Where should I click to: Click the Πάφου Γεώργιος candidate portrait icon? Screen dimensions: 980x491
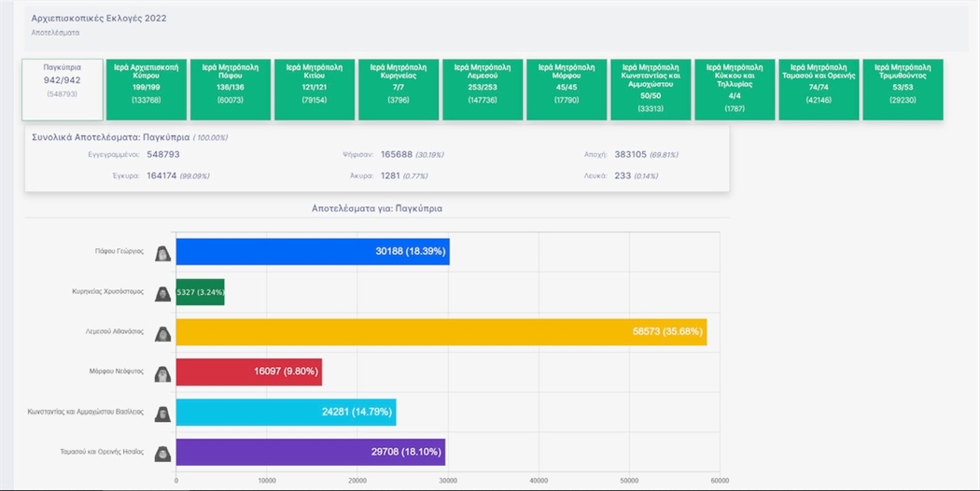[162, 253]
